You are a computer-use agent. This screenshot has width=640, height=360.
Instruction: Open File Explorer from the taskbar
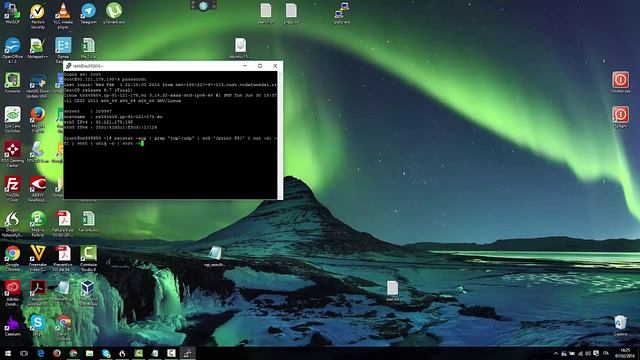[x=89, y=353]
